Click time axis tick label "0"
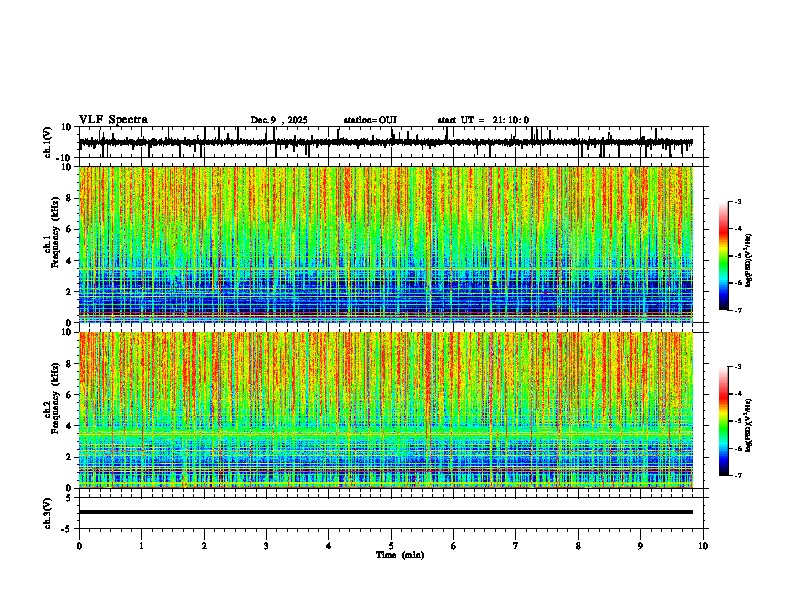 coord(79,546)
